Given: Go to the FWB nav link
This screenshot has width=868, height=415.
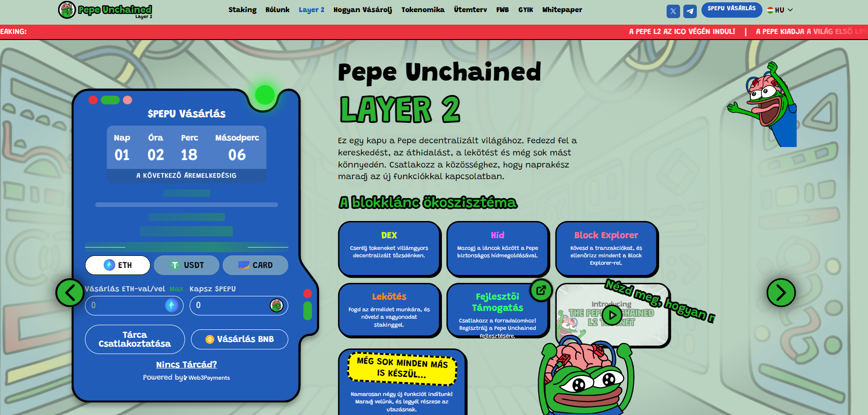Looking at the screenshot, I should [502, 10].
